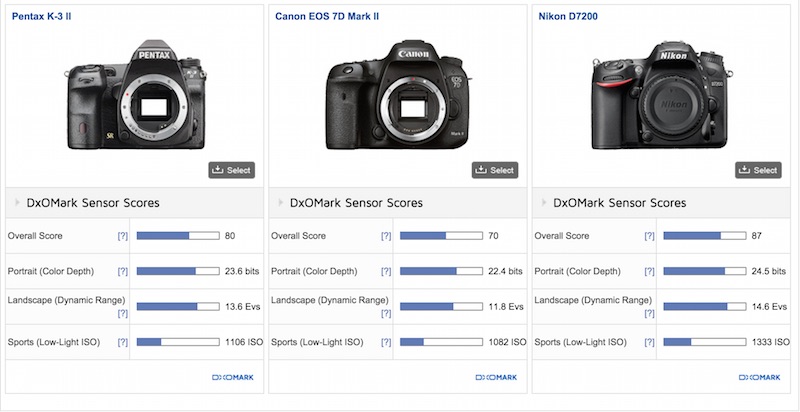The image size is (800, 412).
Task: Open help for Pentax K-3 II Overall Score
Action: [x=122, y=237]
